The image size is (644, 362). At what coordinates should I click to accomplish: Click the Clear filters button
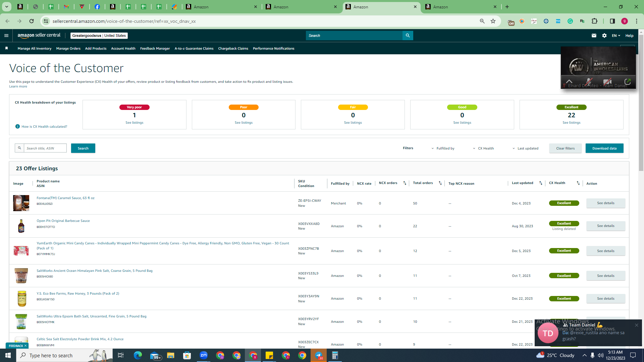(x=566, y=148)
